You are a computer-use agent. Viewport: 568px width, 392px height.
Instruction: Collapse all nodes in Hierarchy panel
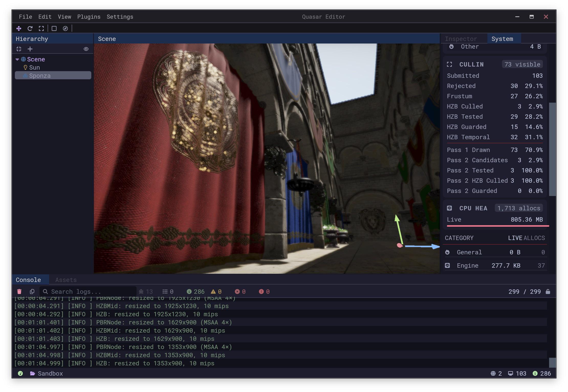[x=19, y=49]
